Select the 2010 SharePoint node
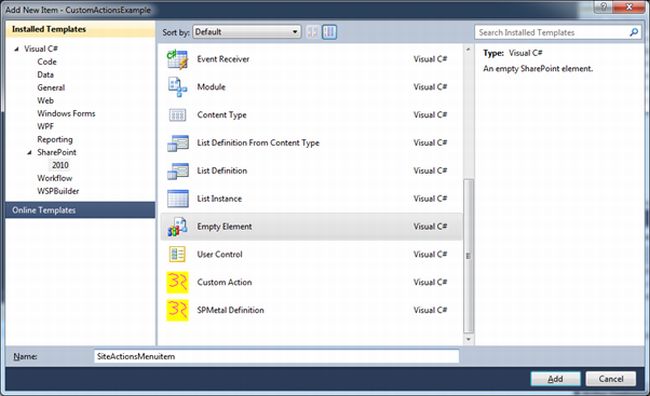 coord(60,165)
